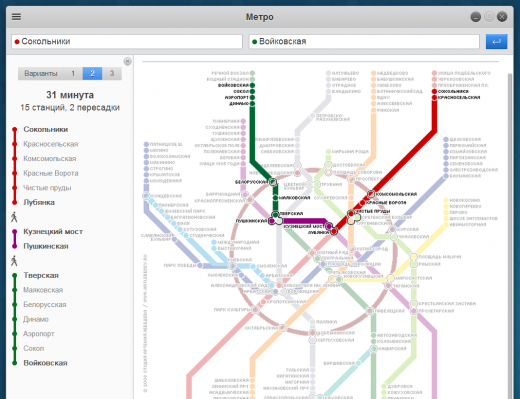Image resolution: width=520 pixels, height=399 pixels.
Task: Click the Аэропорт station dot on the map
Action: click(252, 98)
